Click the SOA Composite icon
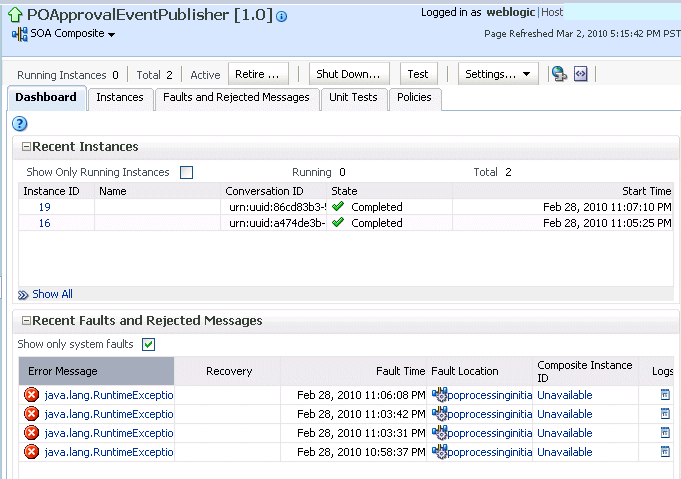This screenshot has height=479, width=681. pos(20,34)
